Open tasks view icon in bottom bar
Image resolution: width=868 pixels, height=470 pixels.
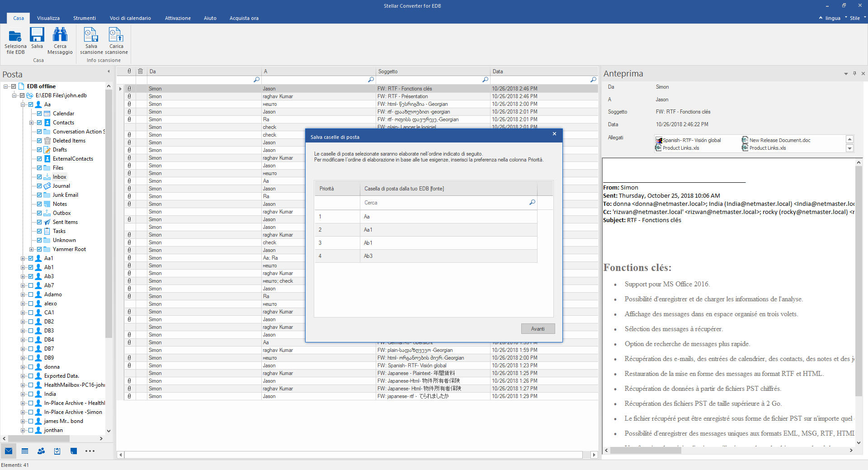click(57, 451)
